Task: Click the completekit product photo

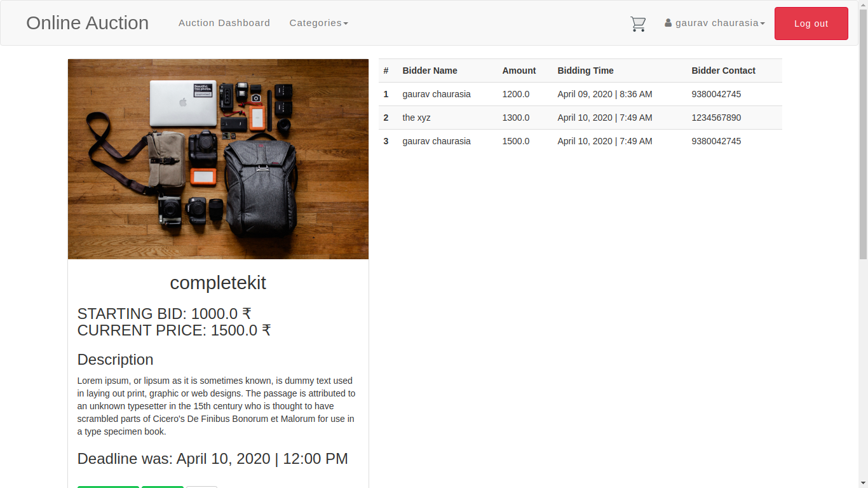Action: (218, 159)
